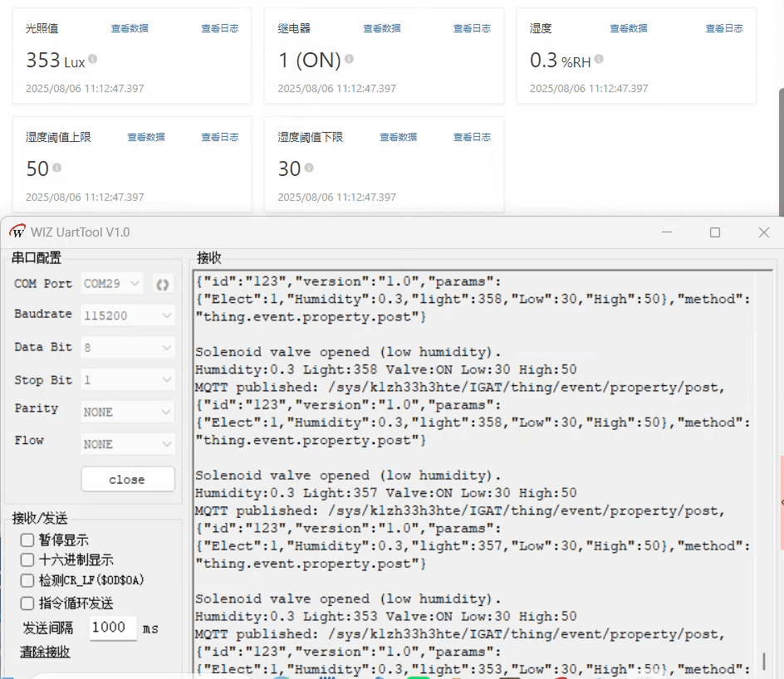This screenshot has width=784, height=679.
Task: Click the close serial port button
Action: point(128,479)
